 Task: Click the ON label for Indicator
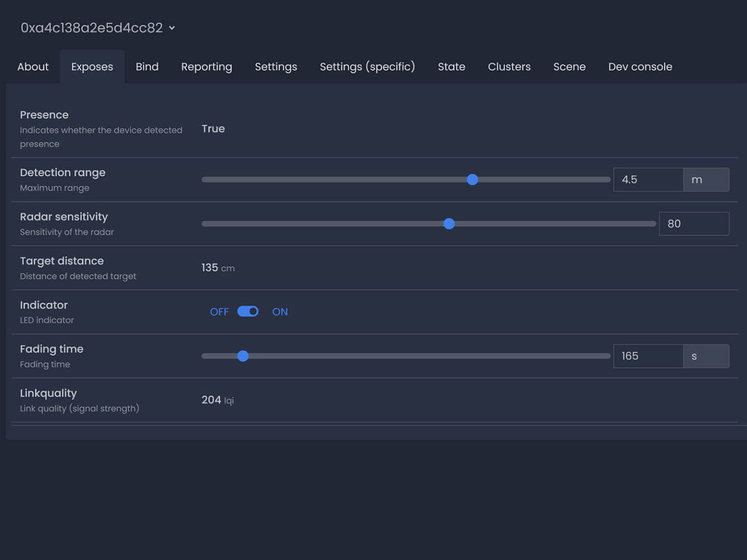(280, 312)
